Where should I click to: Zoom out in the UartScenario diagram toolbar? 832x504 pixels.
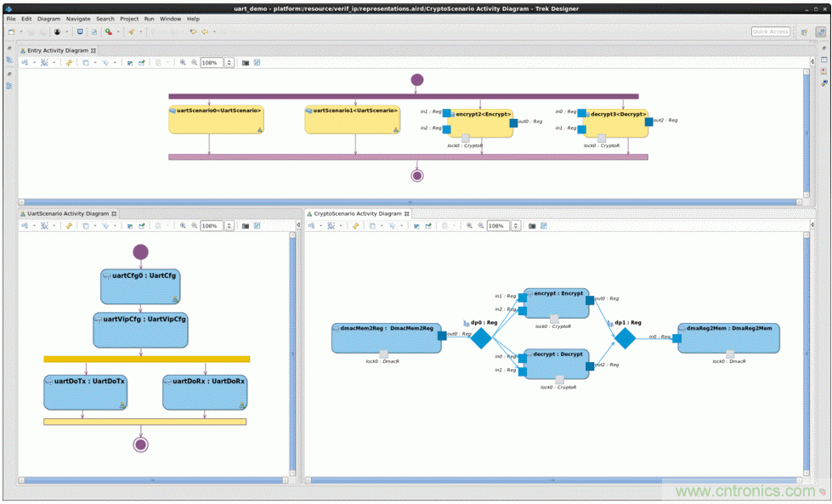(x=194, y=226)
